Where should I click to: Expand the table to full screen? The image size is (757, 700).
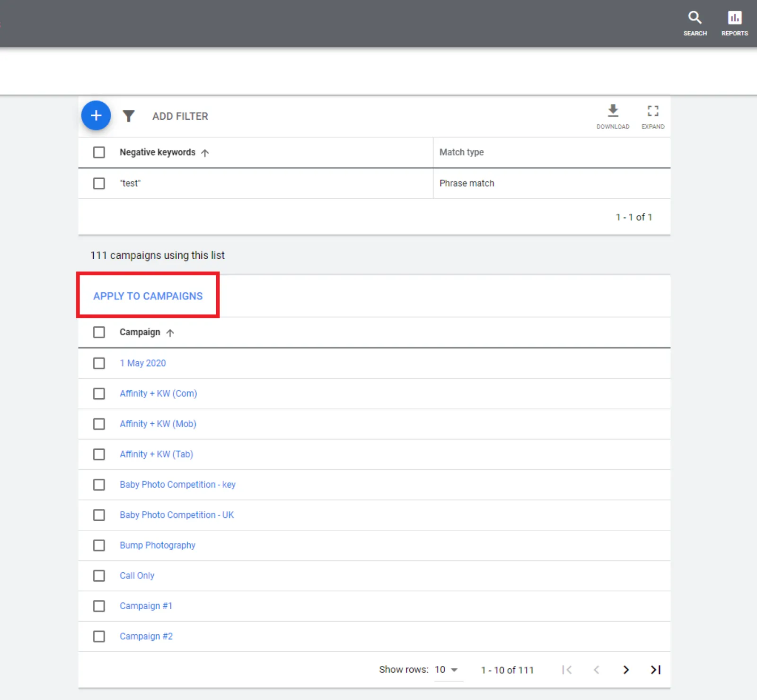click(x=653, y=116)
